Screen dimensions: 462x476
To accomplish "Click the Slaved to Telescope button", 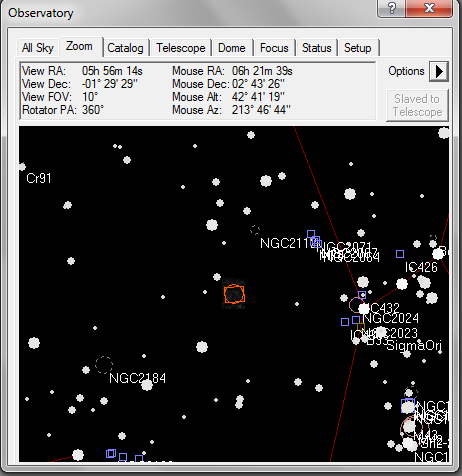I will pyautogui.click(x=417, y=105).
